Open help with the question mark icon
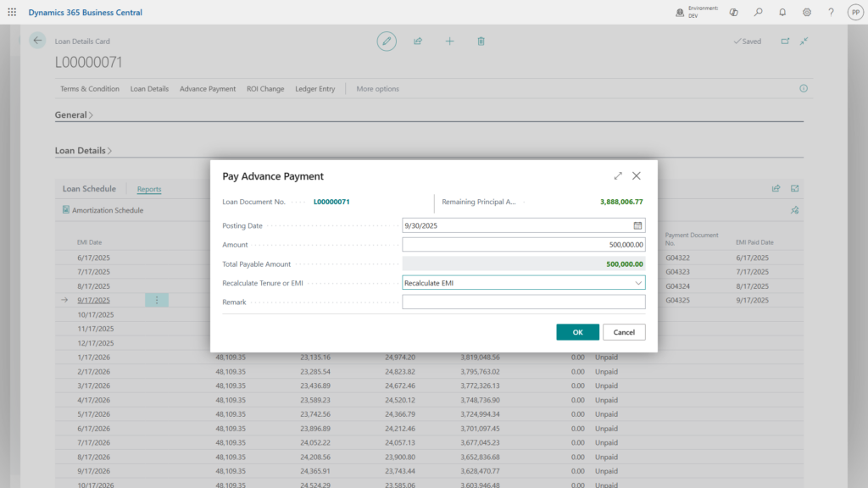 tap(830, 12)
